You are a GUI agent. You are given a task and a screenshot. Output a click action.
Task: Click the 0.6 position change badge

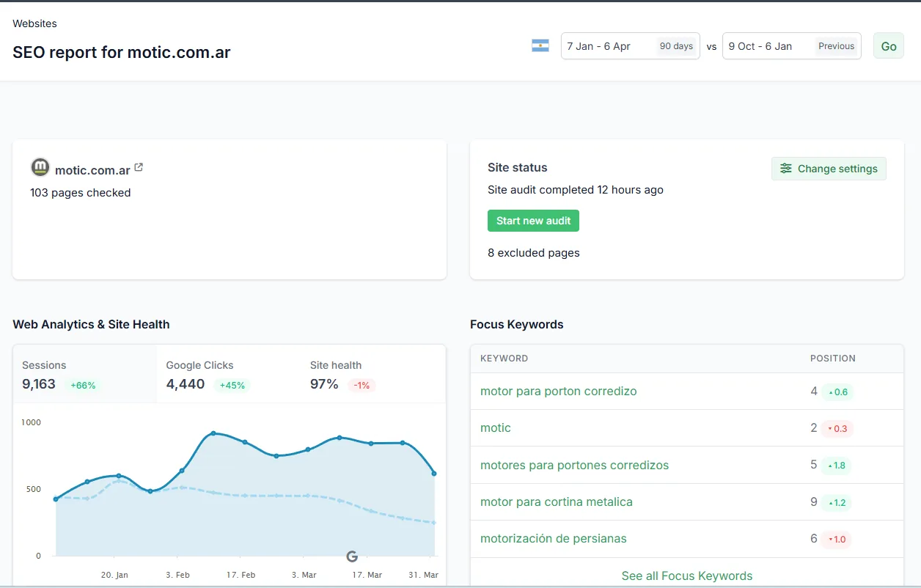[x=837, y=392]
